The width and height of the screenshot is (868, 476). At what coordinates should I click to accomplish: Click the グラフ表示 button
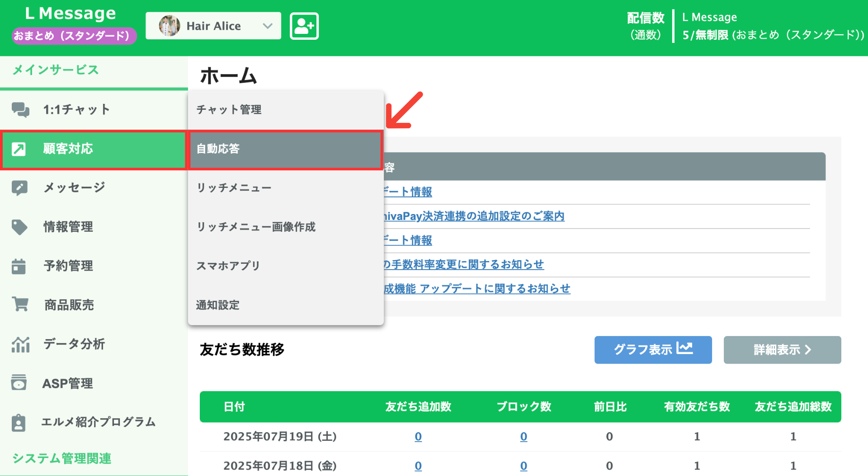[x=652, y=350]
